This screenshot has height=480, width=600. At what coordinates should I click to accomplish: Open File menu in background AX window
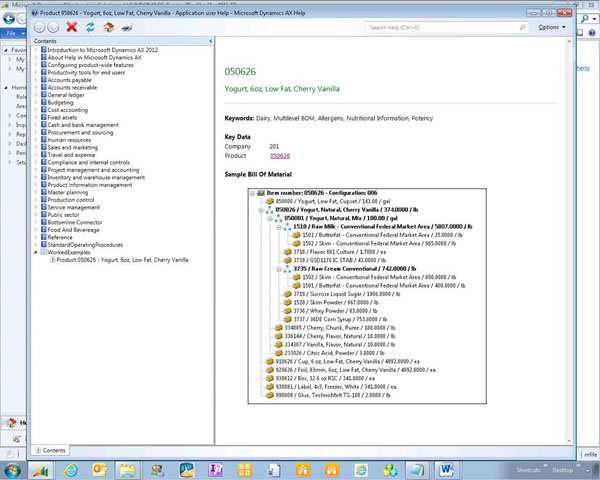(x=13, y=33)
